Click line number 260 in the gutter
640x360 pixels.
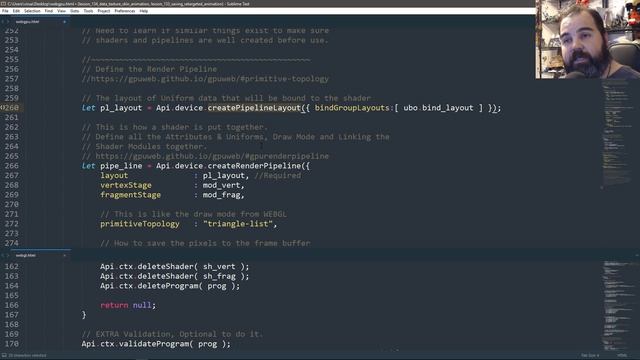coord(12,108)
